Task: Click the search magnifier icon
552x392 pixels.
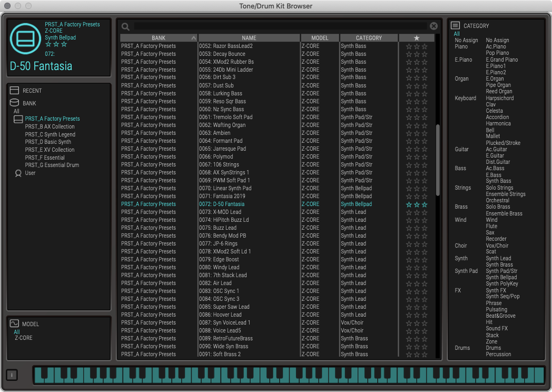Action: [125, 26]
